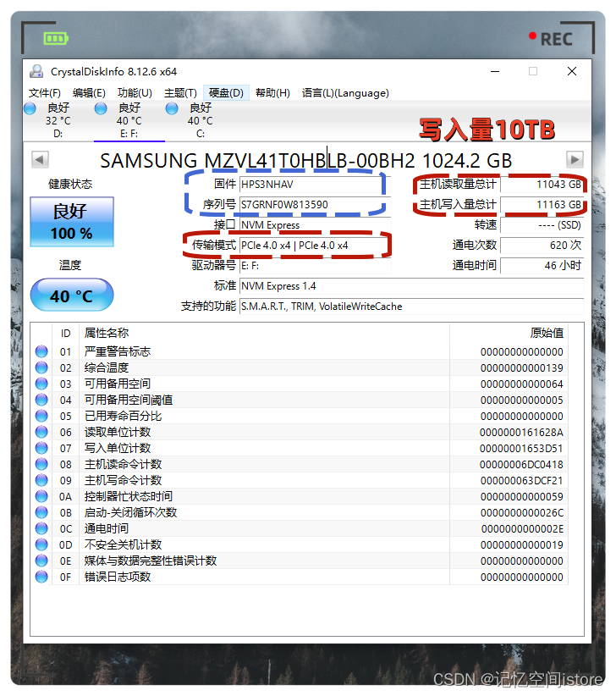Image resolution: width=616 pixels, height=696 pixels.
Task: Open the 语言(L)(Language) menu
Action: click(x=345, y=93)
